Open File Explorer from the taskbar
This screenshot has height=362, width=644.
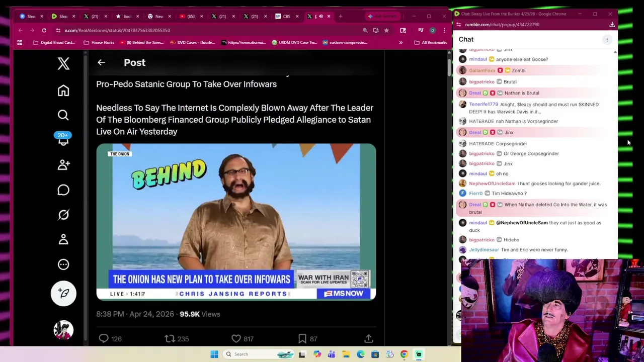point(346,354)
